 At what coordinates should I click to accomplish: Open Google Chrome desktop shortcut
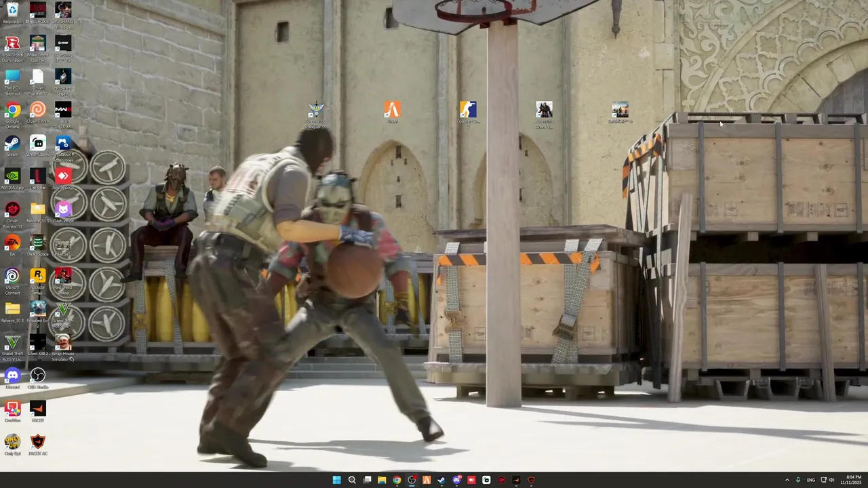12,115
